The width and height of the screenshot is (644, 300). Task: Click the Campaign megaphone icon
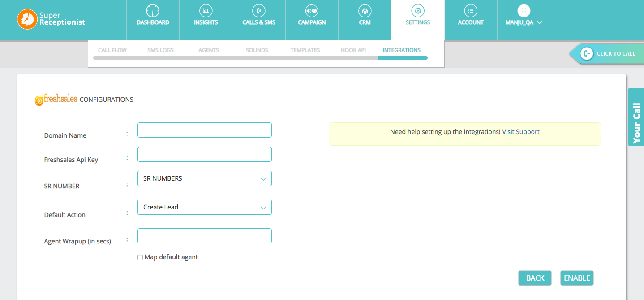tap(311, 10)
